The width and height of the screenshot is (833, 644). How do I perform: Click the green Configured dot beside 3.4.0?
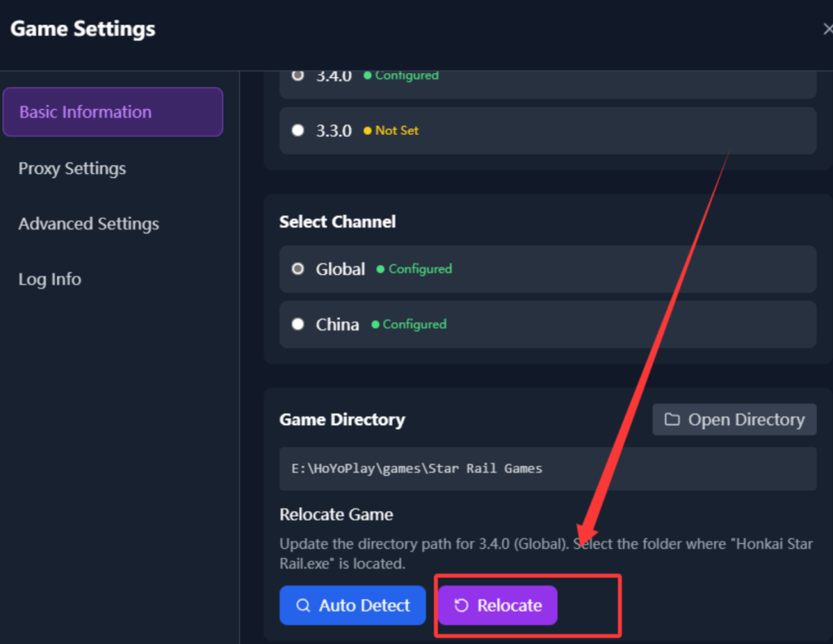tap(368, 76)
